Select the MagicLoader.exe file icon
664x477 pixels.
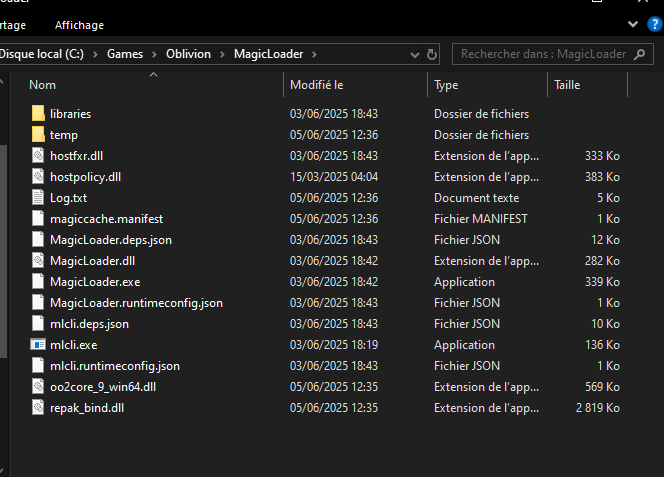pos(38,282)
